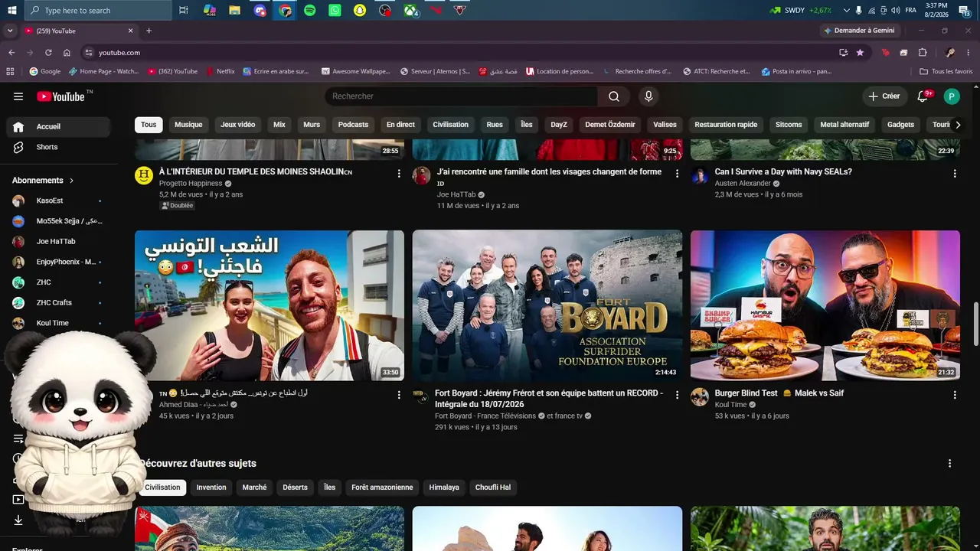Bookmark this page with the star
The height and width of the screenshot is (551, 980).
tap(860, 53)
